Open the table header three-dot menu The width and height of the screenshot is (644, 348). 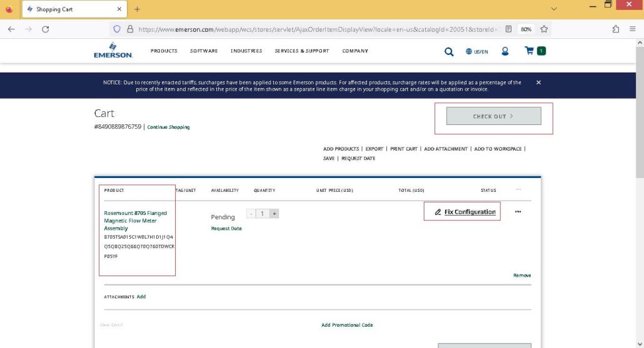pos(518,189)
